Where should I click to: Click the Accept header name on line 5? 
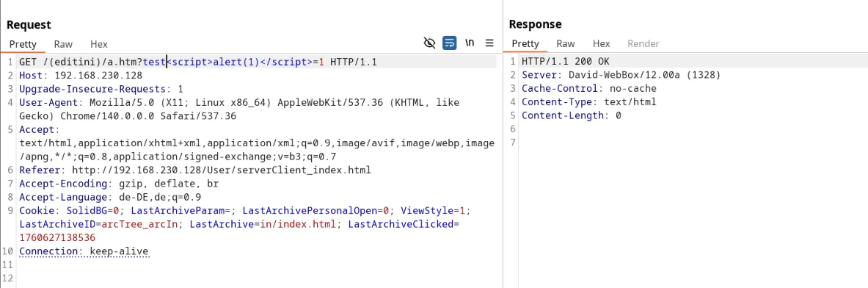click(x=37, y=129)
